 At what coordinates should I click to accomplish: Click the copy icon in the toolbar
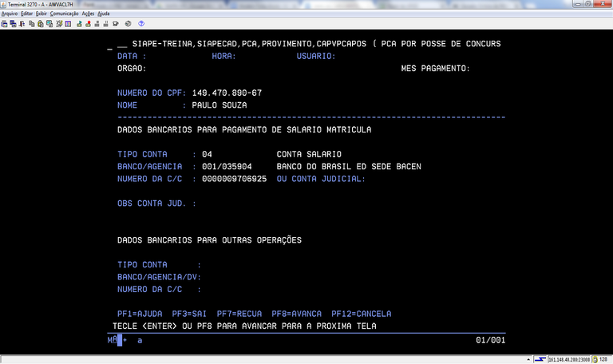30,24
